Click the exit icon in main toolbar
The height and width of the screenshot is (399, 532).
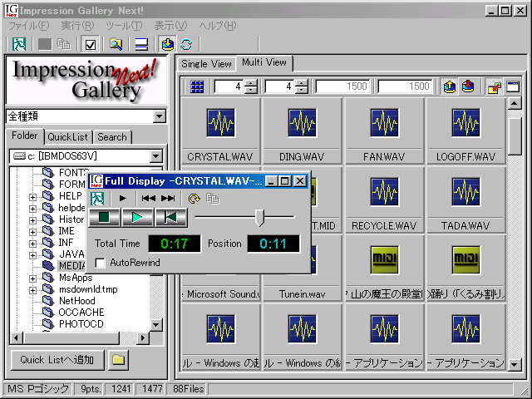coord(19,44)
